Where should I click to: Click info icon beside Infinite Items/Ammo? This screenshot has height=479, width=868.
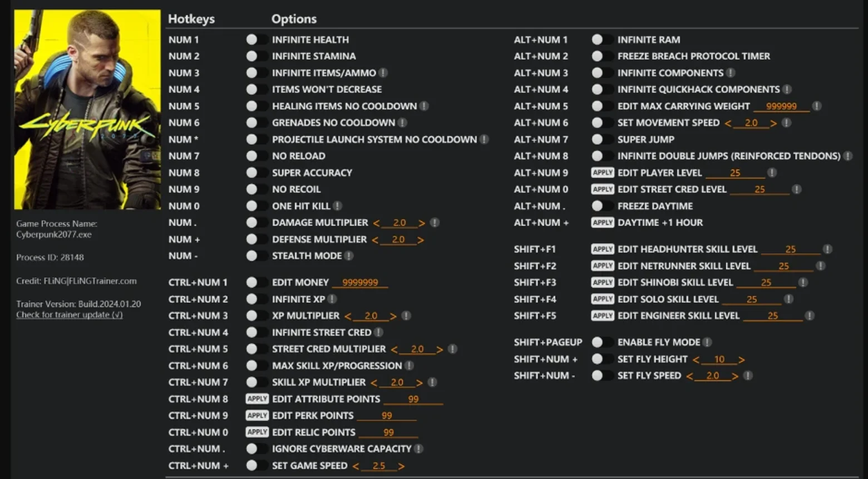click(x=383, y=73)
